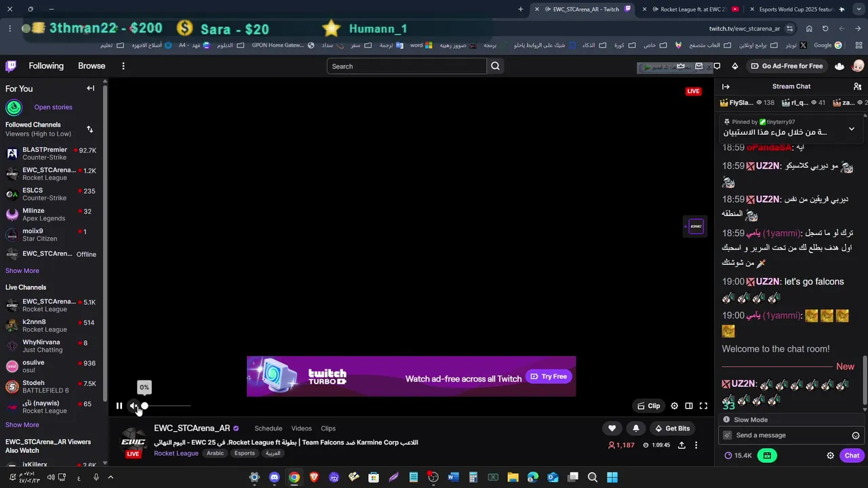The width and height of the screenshot is (868, 488).
Task: Click the Go Ad-Free for Free button
Action: coord(787,66)
